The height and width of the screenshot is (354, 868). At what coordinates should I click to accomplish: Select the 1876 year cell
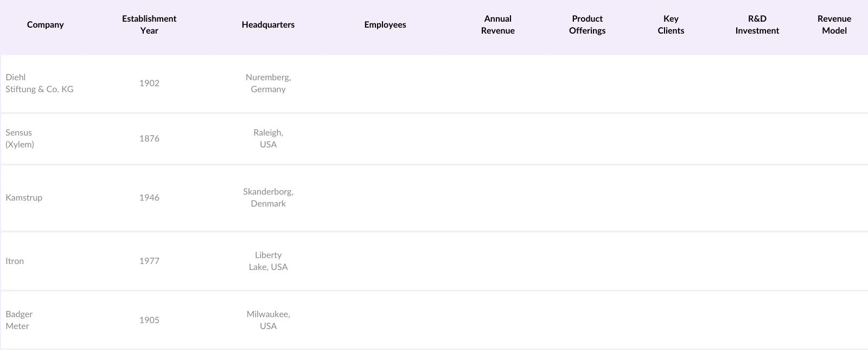(149, 139)
